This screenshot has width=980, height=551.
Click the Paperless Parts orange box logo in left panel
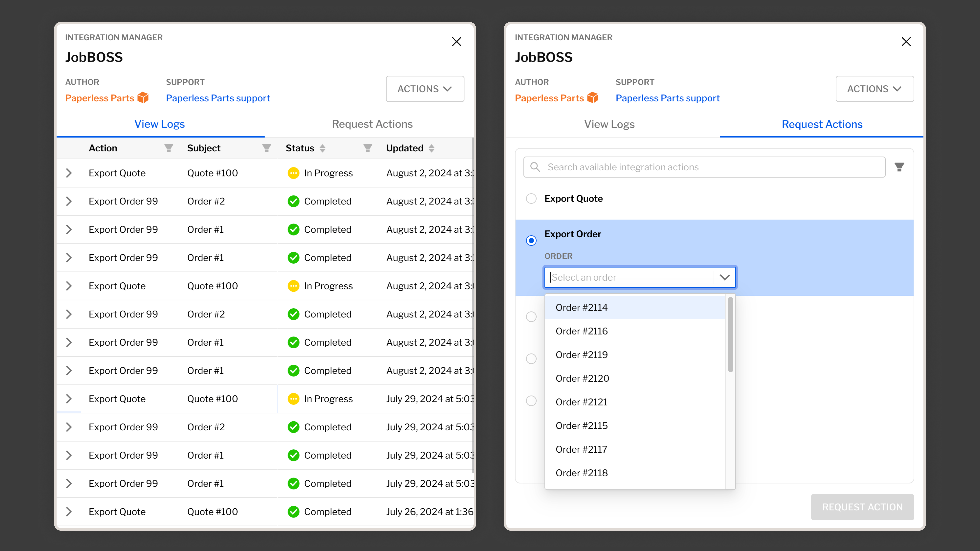coord(143,98)
